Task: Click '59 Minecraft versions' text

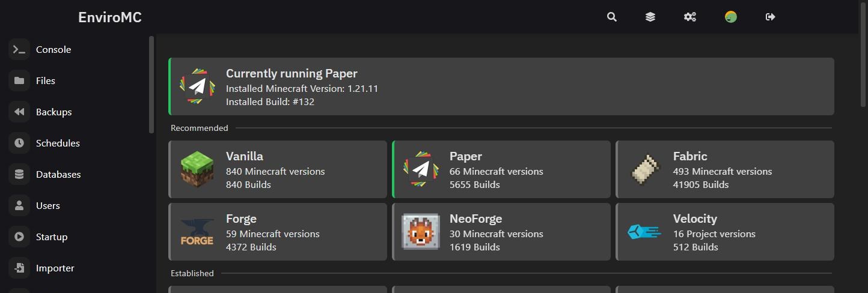Action: coord(273,234)
